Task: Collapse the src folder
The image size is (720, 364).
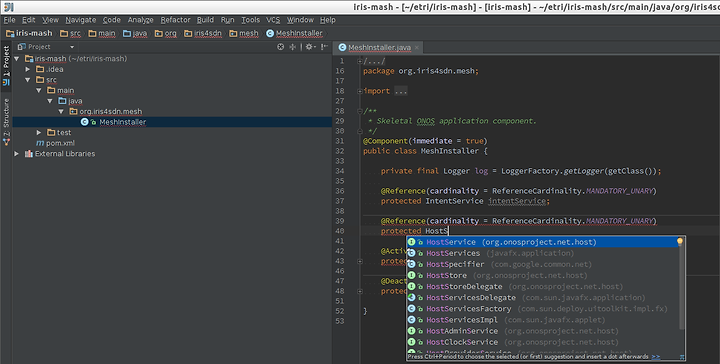Action: (28, 80)
